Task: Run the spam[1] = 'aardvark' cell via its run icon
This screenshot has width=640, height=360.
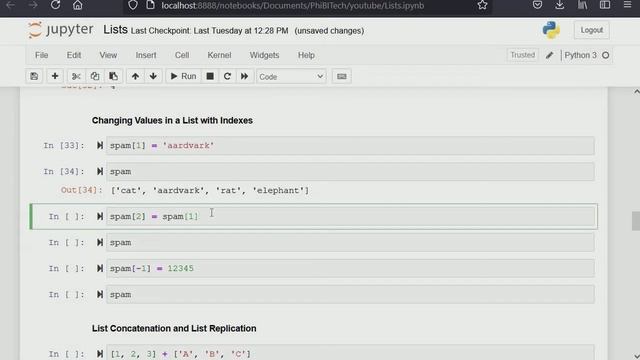Action: (100, 146)
